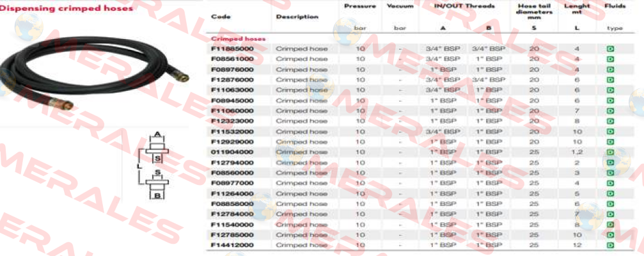Click length value '1,2' in row 011904000
644x256 pixels.
click(577, 152)
